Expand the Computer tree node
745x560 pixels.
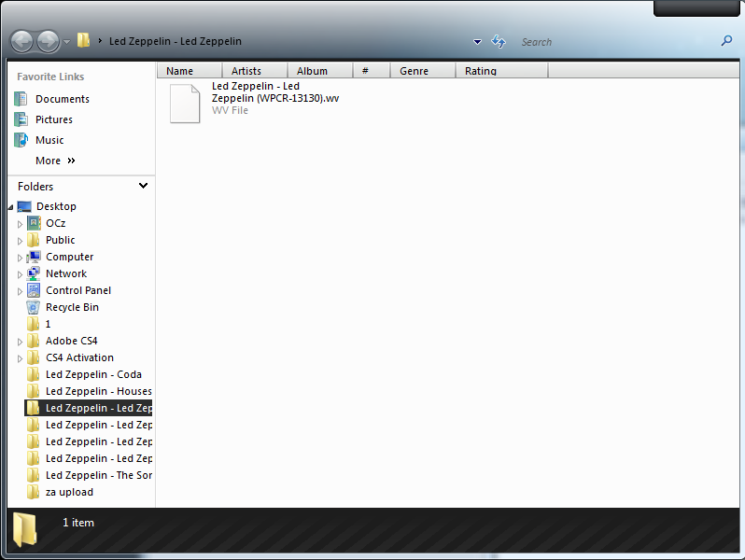coord(20,258)
